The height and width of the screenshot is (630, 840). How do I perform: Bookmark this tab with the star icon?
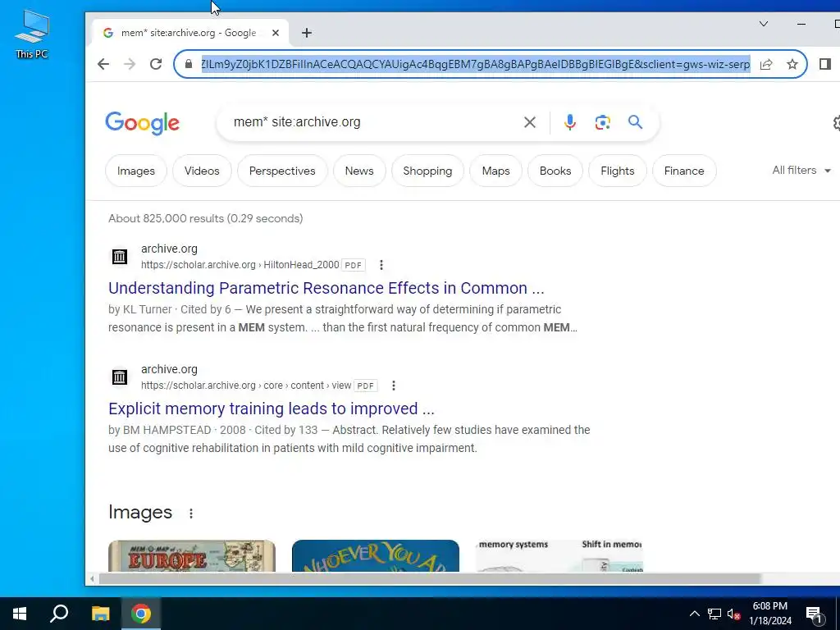792,64
